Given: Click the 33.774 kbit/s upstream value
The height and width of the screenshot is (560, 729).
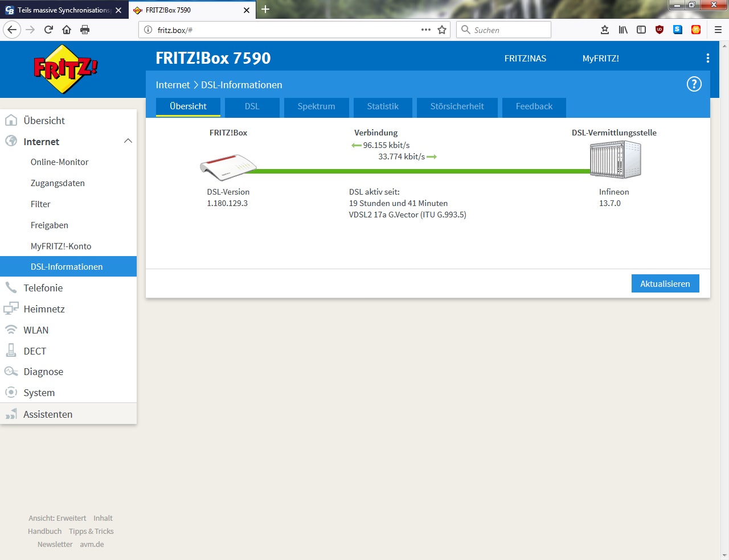Looking at the screenshot, I should (x=402, y=157).
